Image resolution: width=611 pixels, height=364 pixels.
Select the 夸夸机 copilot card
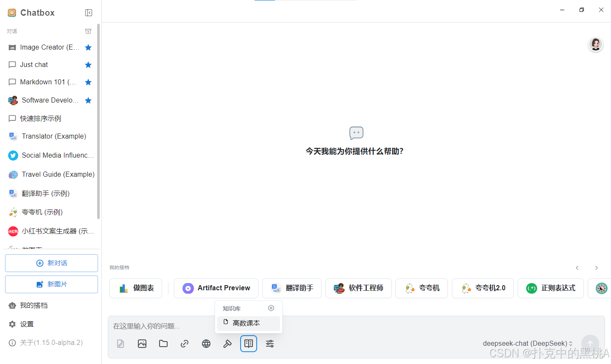coord(421,288)
